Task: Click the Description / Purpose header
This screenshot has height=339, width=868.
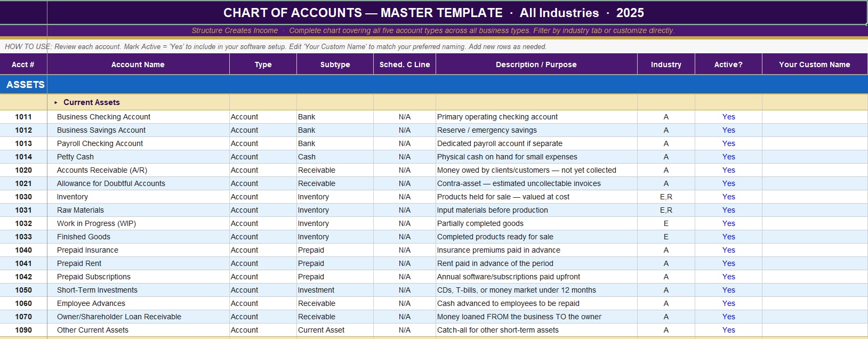Action: coord(536,64)
